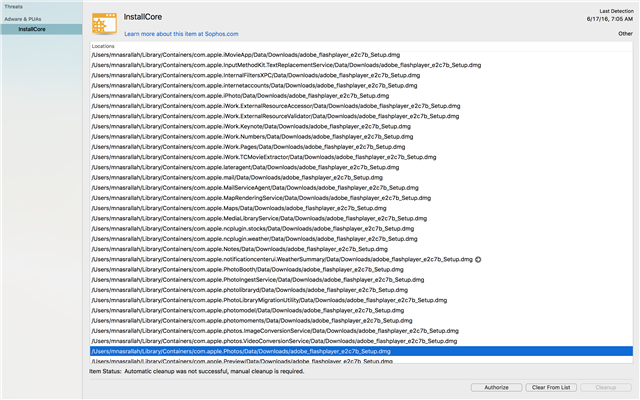Select the com.apple.ncplugin.weather path row
The height and width of the screenshot is (400, 640).
361,239
